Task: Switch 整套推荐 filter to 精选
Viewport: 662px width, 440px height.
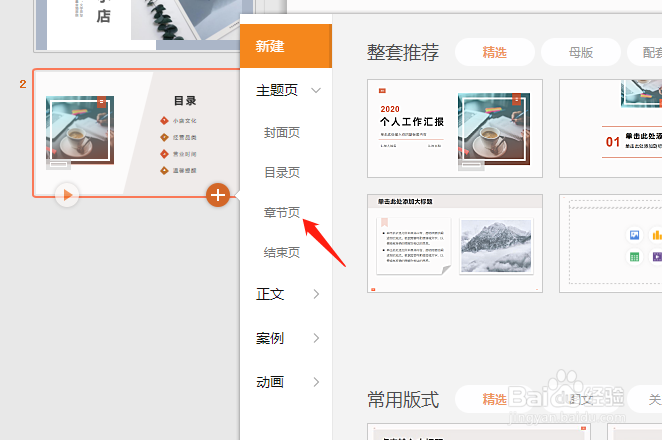Action: [495, 52]
